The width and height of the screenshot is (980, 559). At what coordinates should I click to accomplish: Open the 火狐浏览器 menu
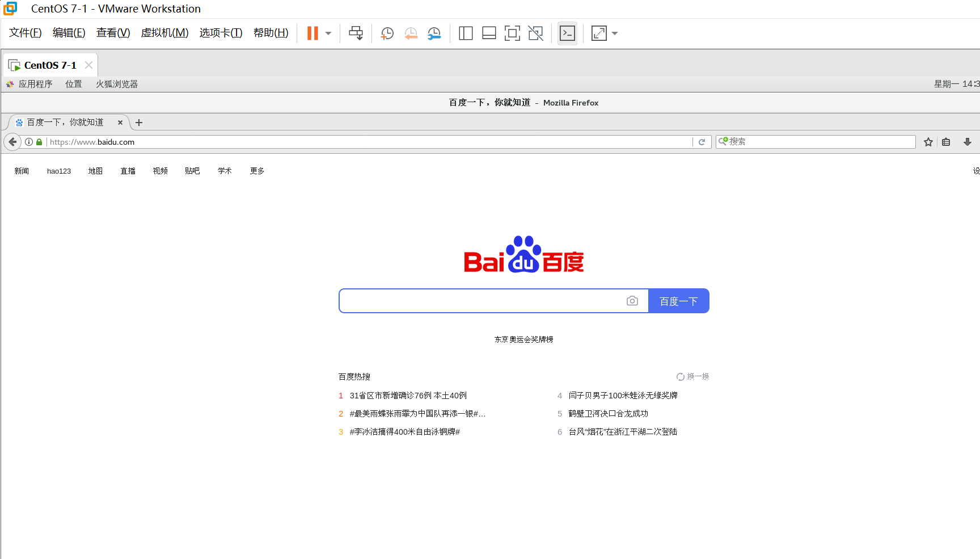[x=116, y=83]
